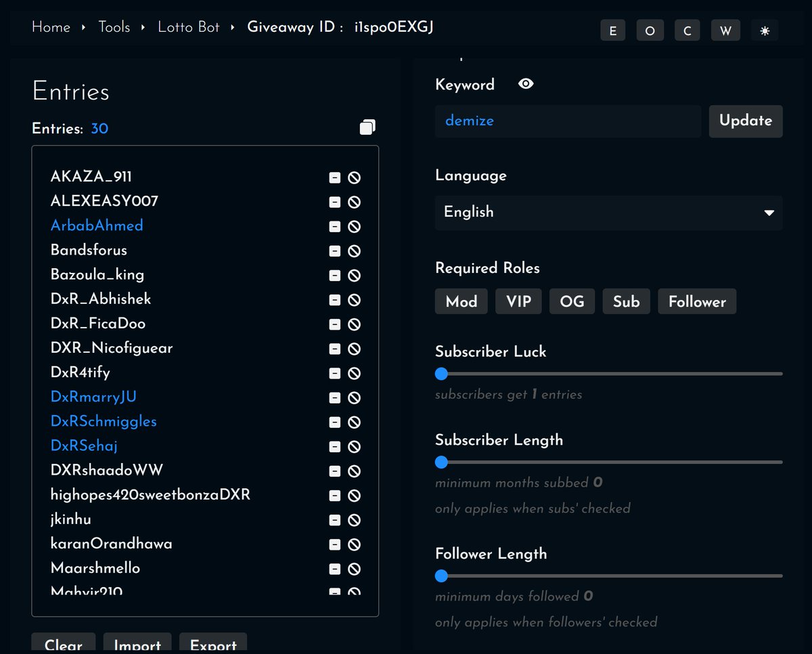
Task: Remove the Maarshmello entry with its minus icon
Action: (334, 569)
